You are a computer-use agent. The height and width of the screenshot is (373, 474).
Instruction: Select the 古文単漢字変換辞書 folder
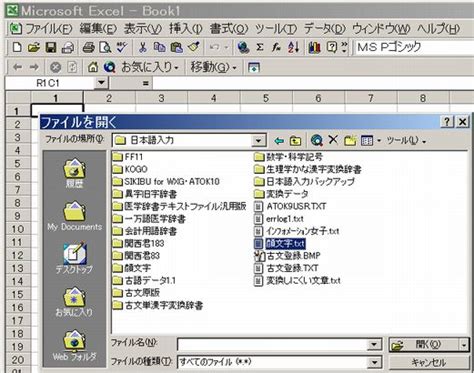tap(158, 305)
